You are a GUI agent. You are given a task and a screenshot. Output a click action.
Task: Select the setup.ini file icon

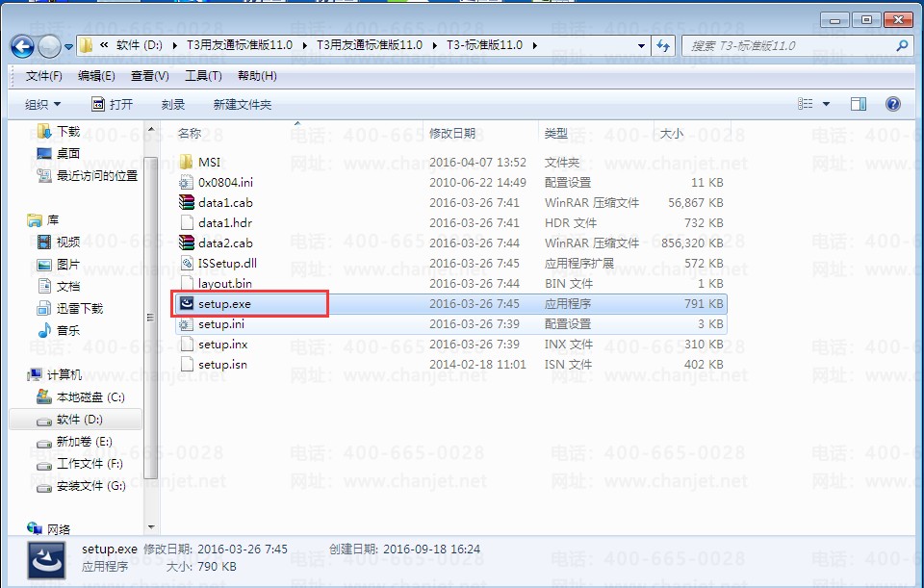(186, 324)
